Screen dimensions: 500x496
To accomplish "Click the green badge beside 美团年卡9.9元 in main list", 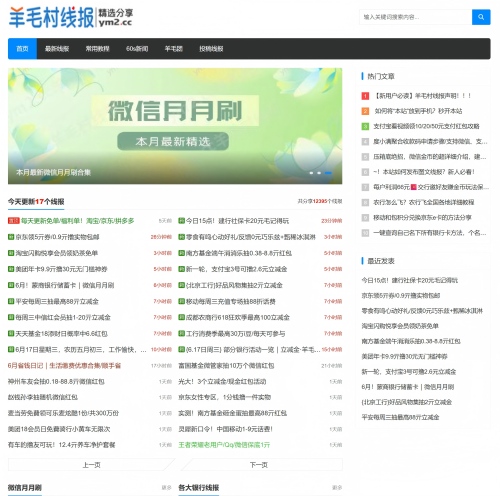I will click(x=11, y=269).
